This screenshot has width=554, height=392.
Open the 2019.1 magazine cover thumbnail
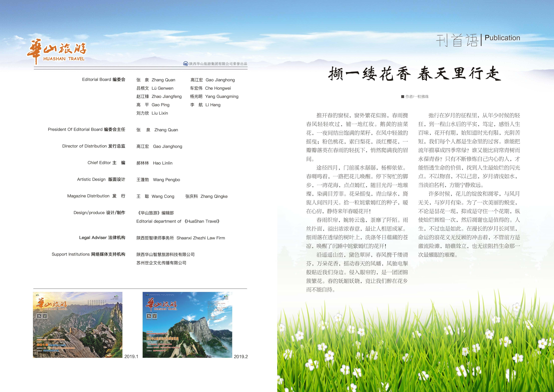pyautogui.click(x=77, y=325)
